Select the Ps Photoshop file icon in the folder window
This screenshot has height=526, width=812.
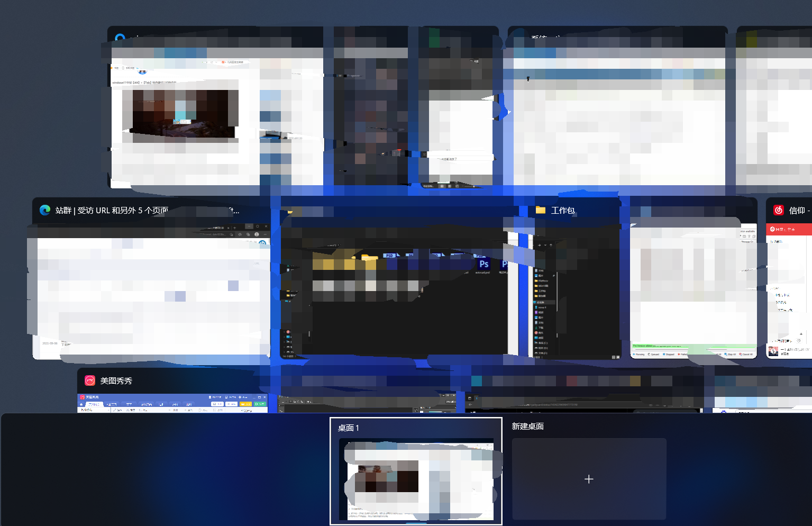[x=484, y=264]
